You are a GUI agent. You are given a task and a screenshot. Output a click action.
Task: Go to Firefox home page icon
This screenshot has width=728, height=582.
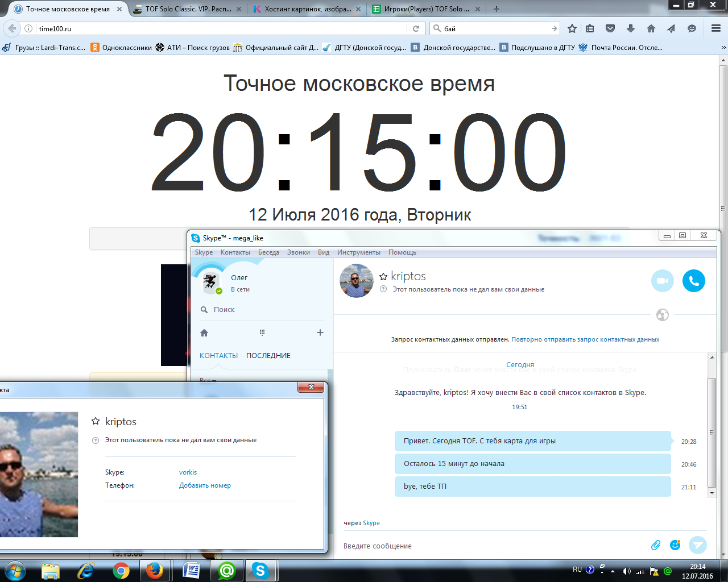pos(651,28)
